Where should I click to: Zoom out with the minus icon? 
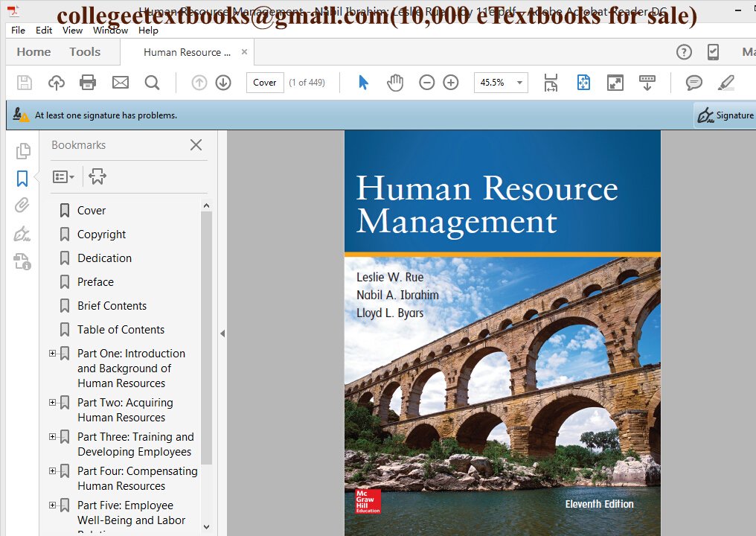426,83
